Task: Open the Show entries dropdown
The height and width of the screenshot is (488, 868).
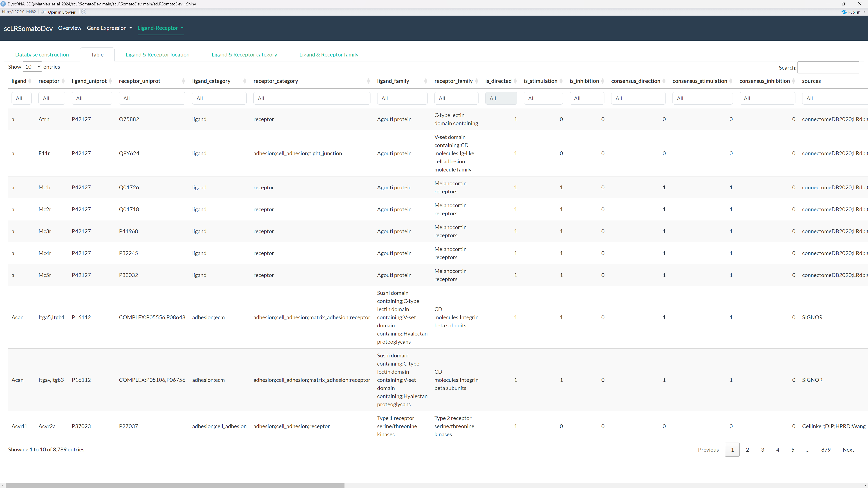Action: (32, 66)
